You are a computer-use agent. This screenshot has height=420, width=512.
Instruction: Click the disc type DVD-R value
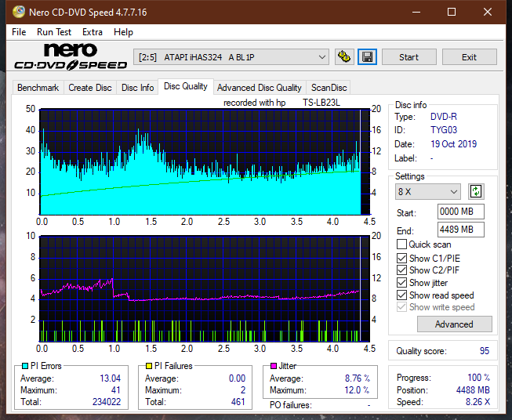tap(444, 117)
